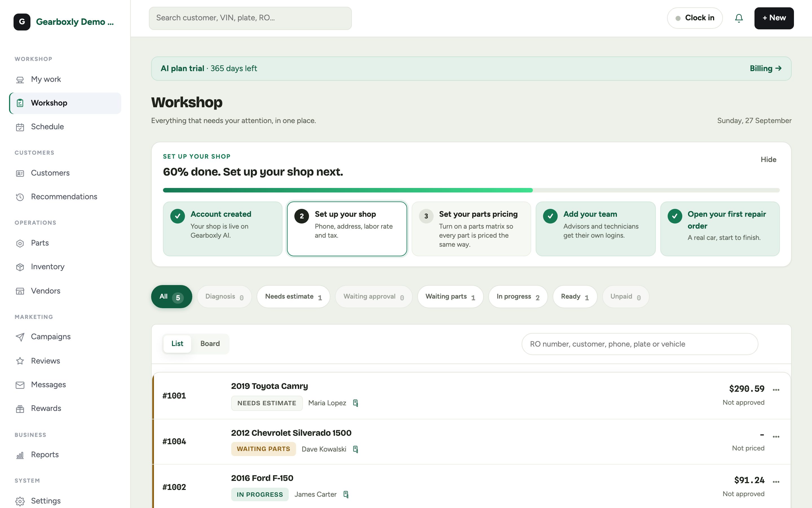This screenshot has width=812, height=508.
Task: Open the notifications bell
Action: pos(738,18)
